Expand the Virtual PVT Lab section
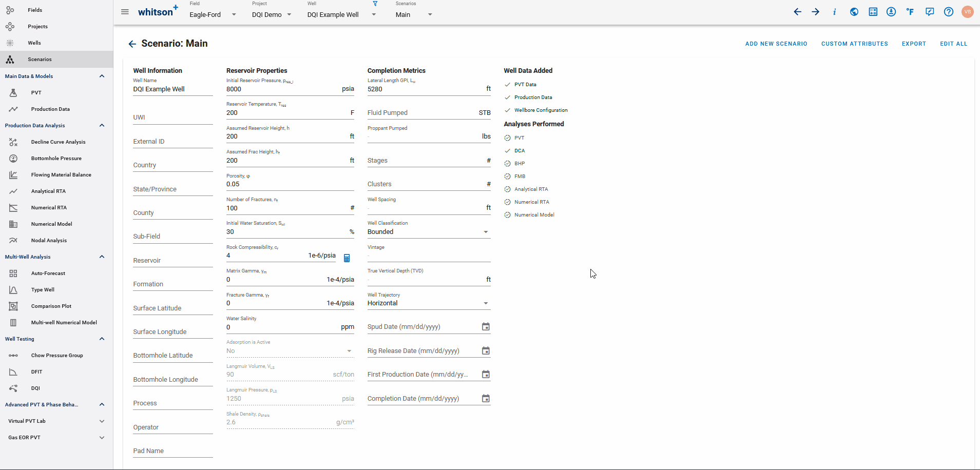This screenshot has height=470, width=980. click(x=102, y=421)
